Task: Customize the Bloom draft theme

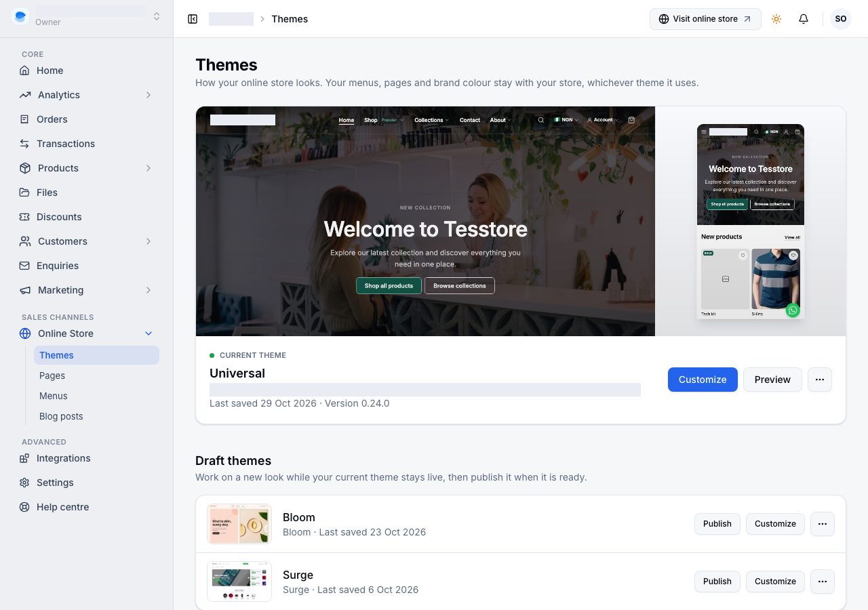Action: point(775,524)
